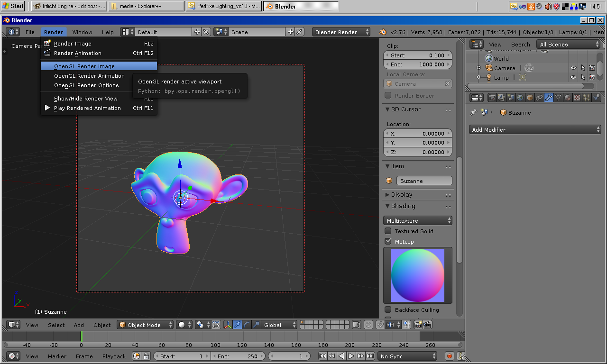The width and height of the screenshot is (607, 364).
Task: Open the Material properties tab (sphere icon)
Action: (568, 98)
